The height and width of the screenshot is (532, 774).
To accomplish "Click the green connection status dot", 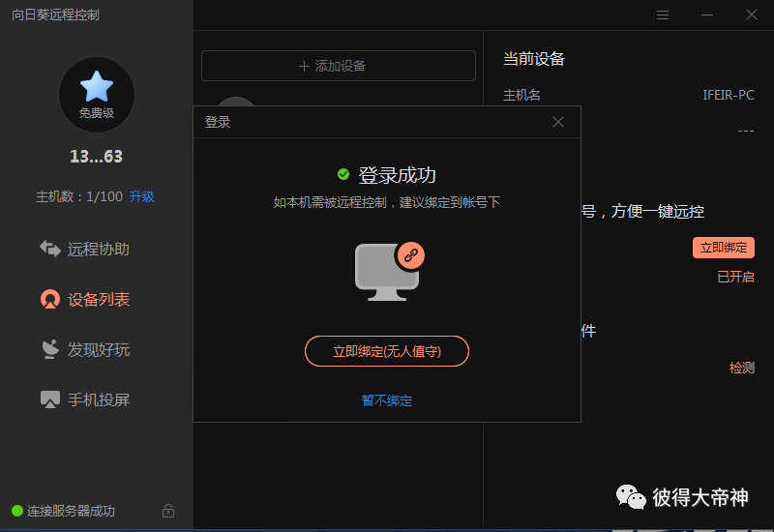I will pos(17,511).
